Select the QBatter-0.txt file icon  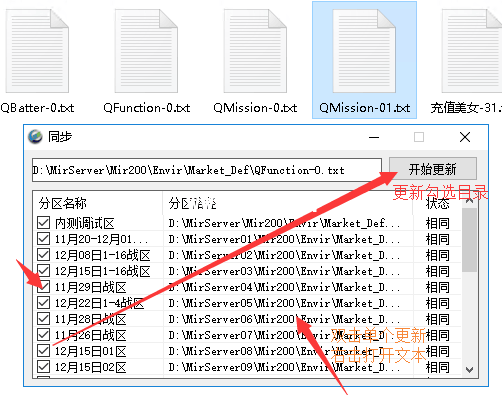(x=37, y=51)
